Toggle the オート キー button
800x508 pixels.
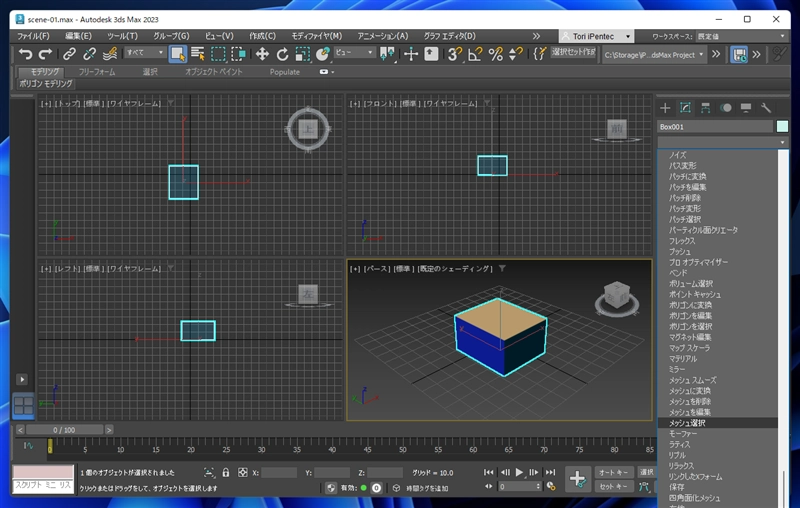click(x=614, y=472)
